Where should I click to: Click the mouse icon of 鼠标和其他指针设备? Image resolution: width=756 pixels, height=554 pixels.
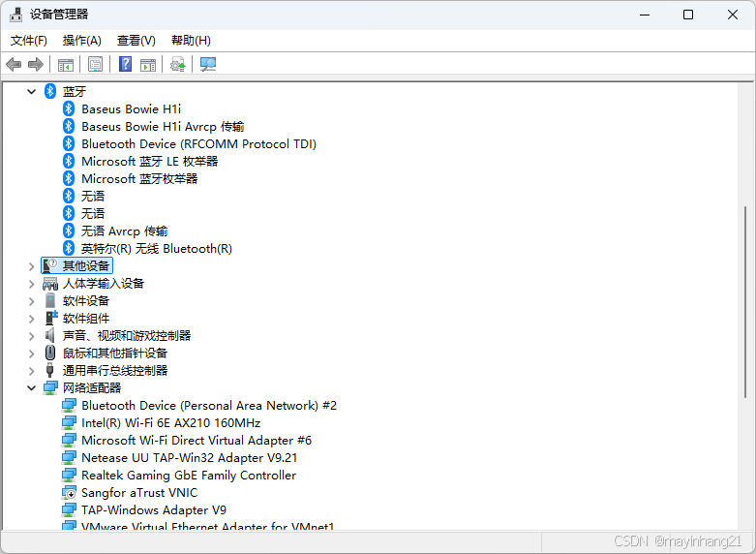pos(50,353)
